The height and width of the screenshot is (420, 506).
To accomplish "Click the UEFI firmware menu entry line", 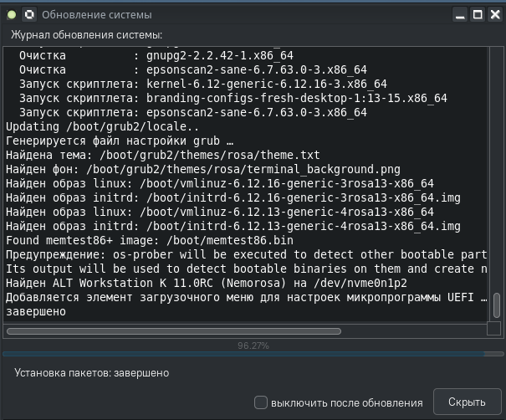I will [x=246, y=297].
